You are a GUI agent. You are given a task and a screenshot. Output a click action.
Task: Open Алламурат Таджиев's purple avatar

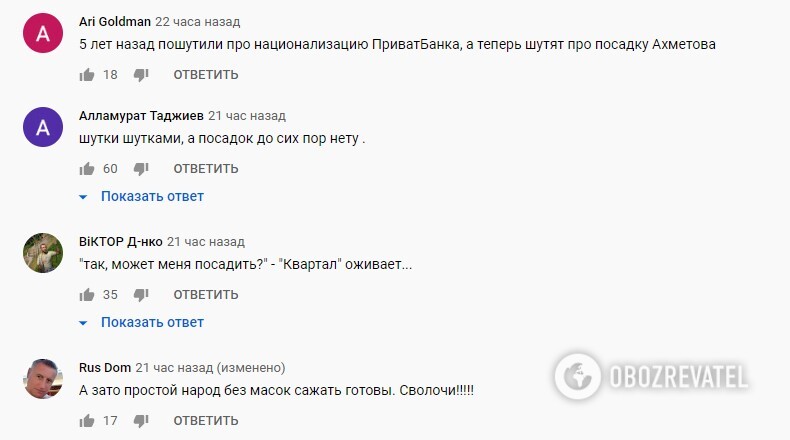pyautogui.click(x=43, y=128)
